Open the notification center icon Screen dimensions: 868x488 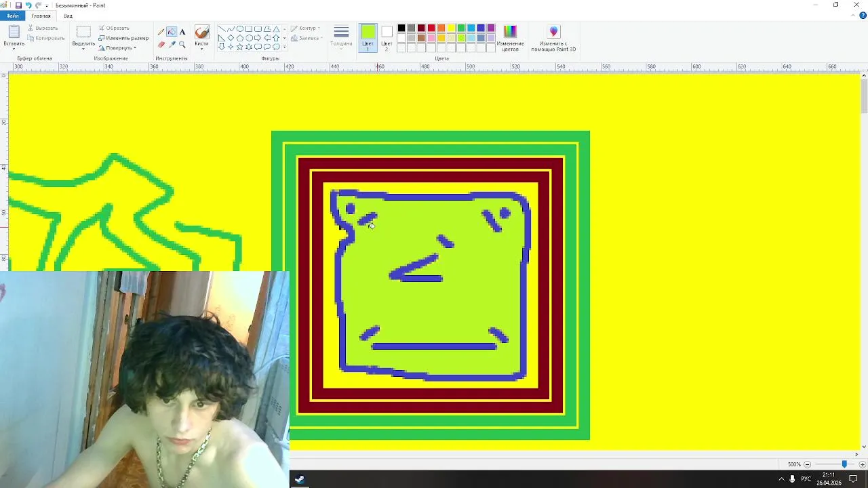coord(853,479)
